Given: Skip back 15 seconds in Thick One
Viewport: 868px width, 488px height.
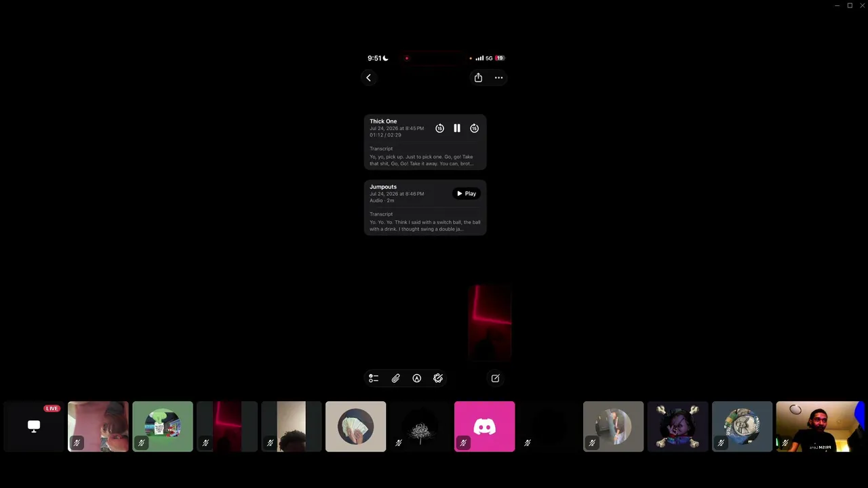Looking at the screenshot, I should [439, 128].
